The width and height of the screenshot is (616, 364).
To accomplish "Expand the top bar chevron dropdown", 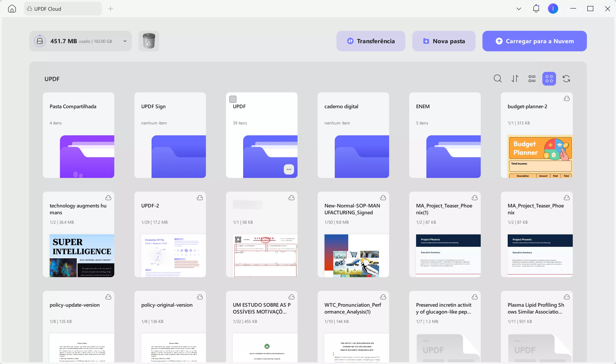I will click(519, 9).
